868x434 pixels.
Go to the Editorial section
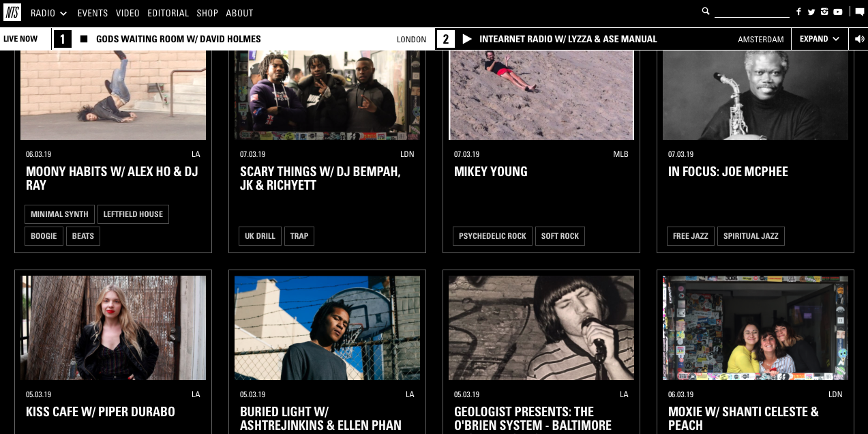pyautogui.click(x=168, y=13)
